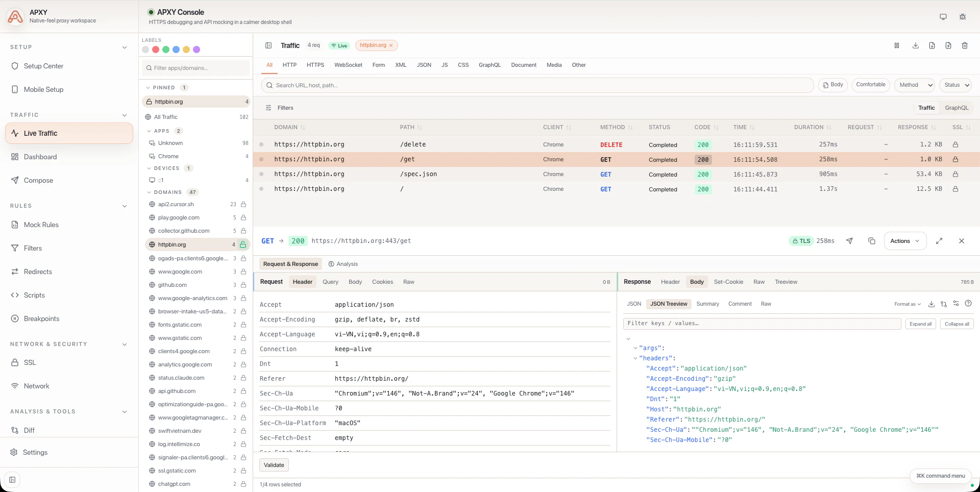Clear traffic with the trash icon
This screenshot has height=492, width=980.
pos(965,45)
